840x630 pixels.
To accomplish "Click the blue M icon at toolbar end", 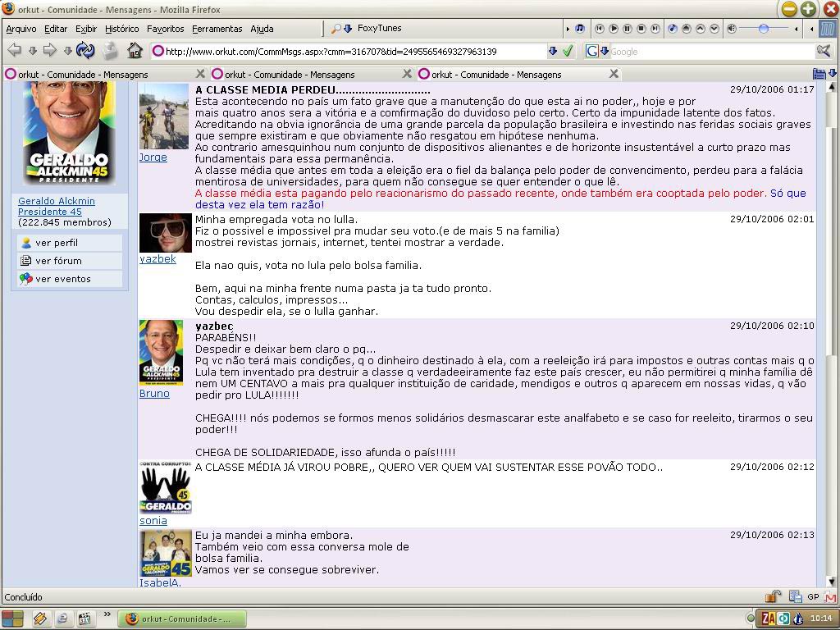I will point(828,29).
